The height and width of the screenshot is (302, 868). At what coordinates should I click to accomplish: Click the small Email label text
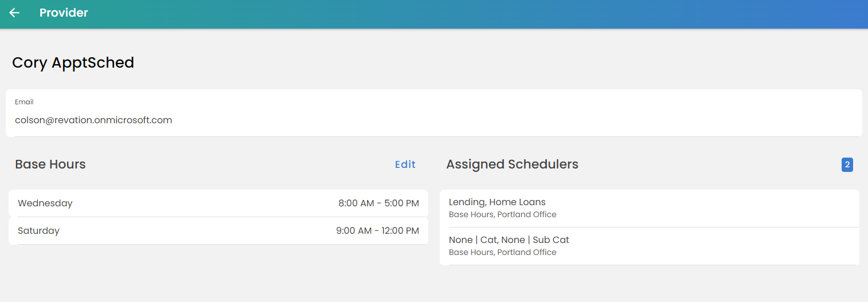tap(24, 102)
